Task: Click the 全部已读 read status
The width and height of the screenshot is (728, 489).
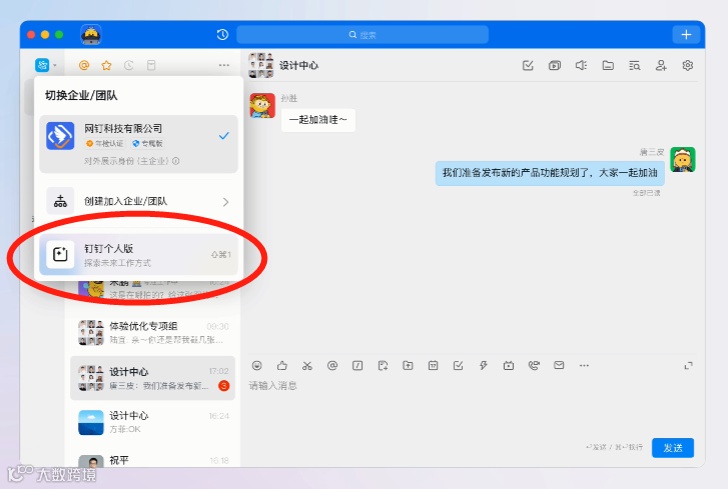Action: point(646,193)
